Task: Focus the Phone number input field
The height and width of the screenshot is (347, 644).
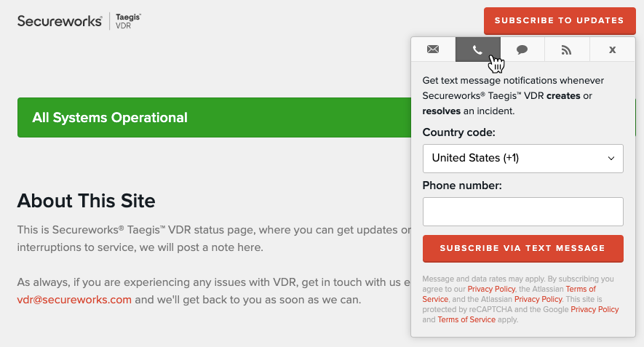Action: (x=522, y=212)
